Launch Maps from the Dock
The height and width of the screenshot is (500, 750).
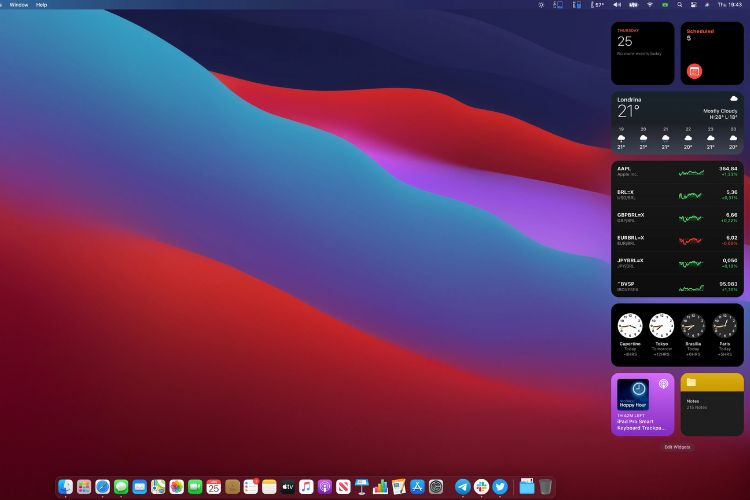pyautogui.click(x=158, y=487)
